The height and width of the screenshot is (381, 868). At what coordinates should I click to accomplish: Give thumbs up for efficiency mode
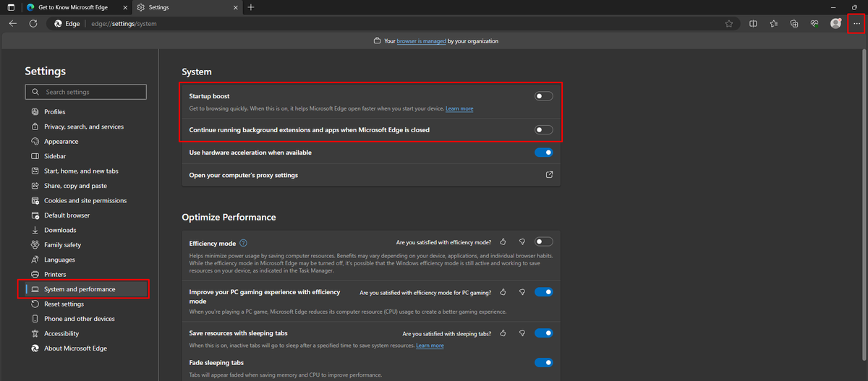(x=503, y=242)
